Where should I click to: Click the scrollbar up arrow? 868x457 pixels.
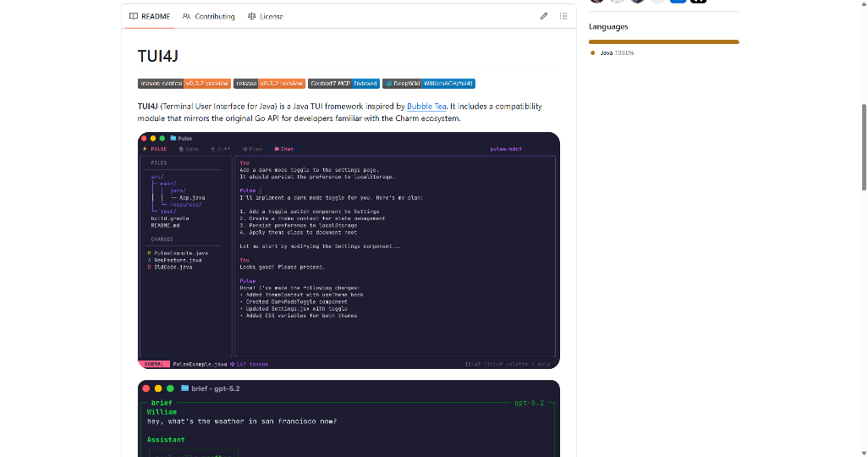[x=863, y=4]
